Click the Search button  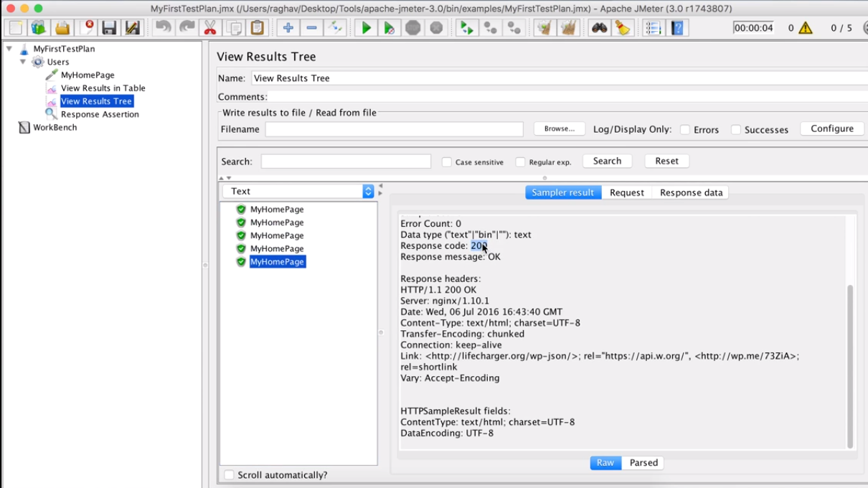click(607, 161)
